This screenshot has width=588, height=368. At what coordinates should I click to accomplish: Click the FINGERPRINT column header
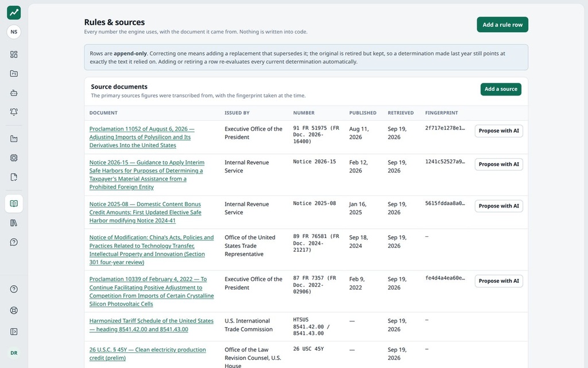pos(442,113)
